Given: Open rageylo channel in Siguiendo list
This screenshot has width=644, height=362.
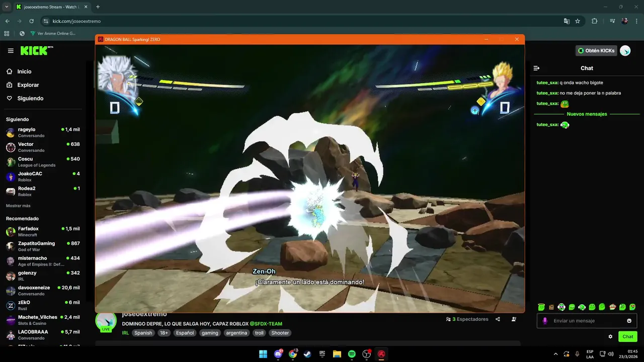Looking at the screenshot, I should tap(43, 132).
